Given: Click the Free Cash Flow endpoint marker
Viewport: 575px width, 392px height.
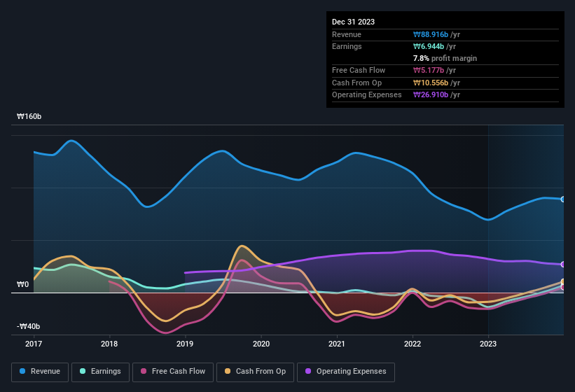Looking at the screenshot, I should [563, 287].
